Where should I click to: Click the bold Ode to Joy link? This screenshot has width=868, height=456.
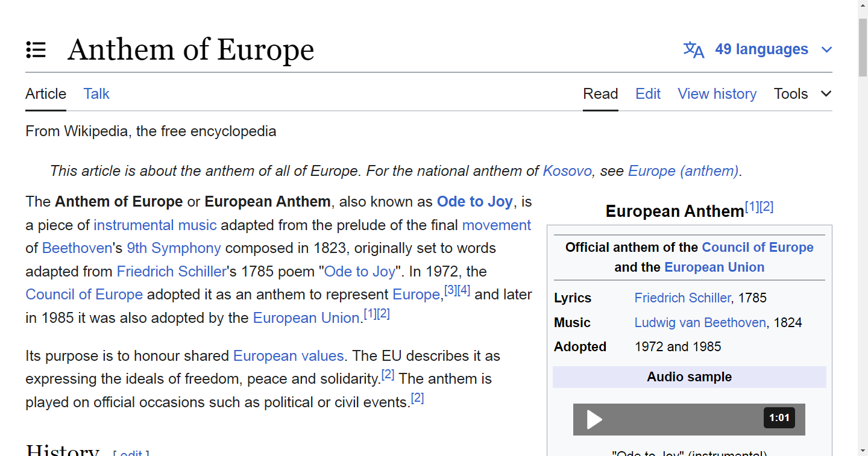pos(475,202)
